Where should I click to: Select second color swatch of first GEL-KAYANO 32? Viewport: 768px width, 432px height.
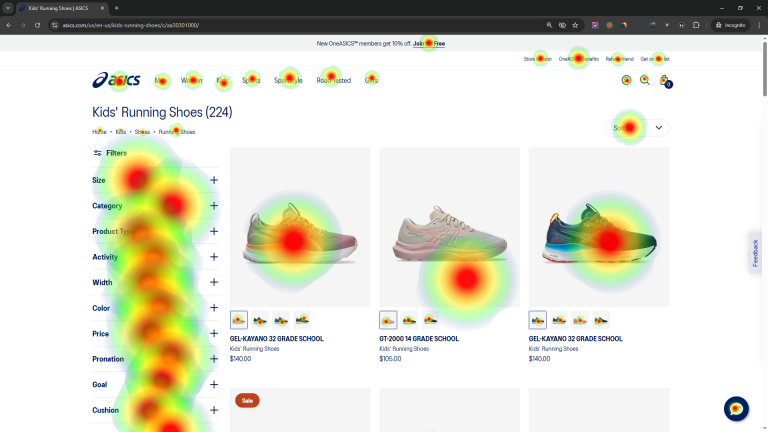[260, 320]
